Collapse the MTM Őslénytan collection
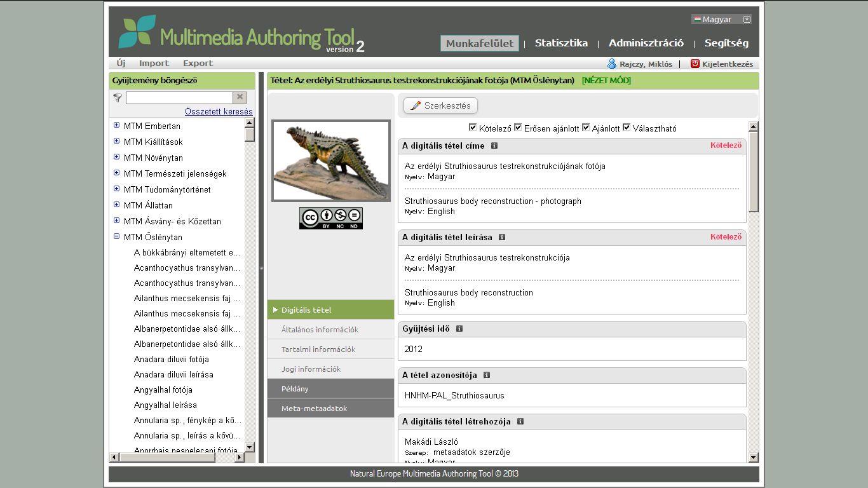Screen dimensions: 868x488 116,236
